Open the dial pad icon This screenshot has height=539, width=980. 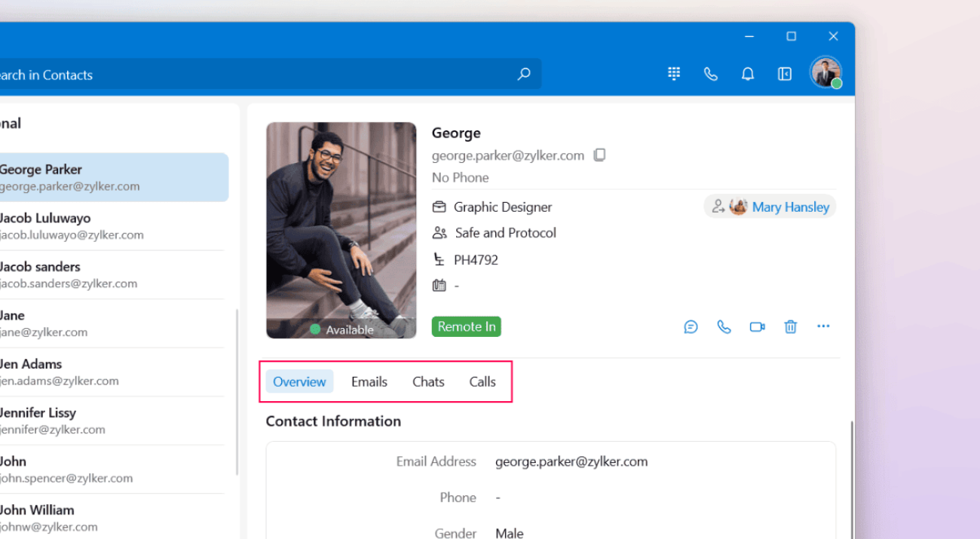674,74
